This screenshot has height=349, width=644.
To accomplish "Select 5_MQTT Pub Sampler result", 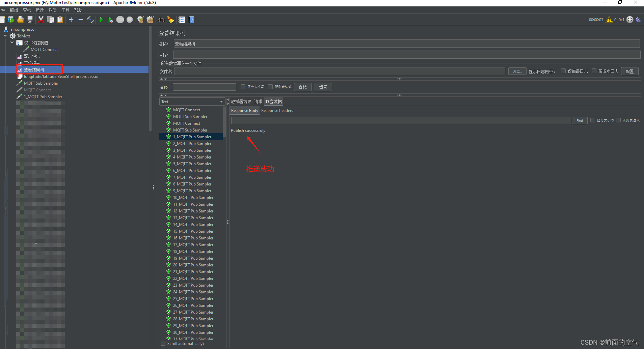I will coord(192,164).
